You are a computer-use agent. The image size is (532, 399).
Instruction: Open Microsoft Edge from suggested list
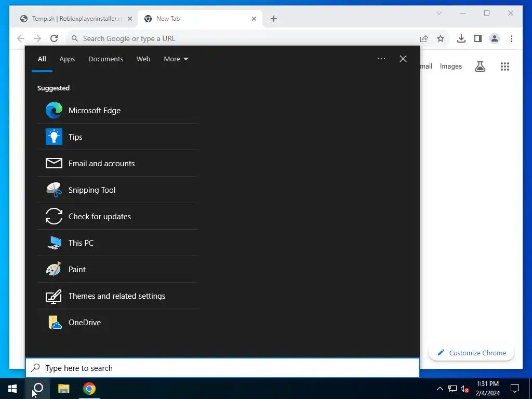[x=118, y=111]
